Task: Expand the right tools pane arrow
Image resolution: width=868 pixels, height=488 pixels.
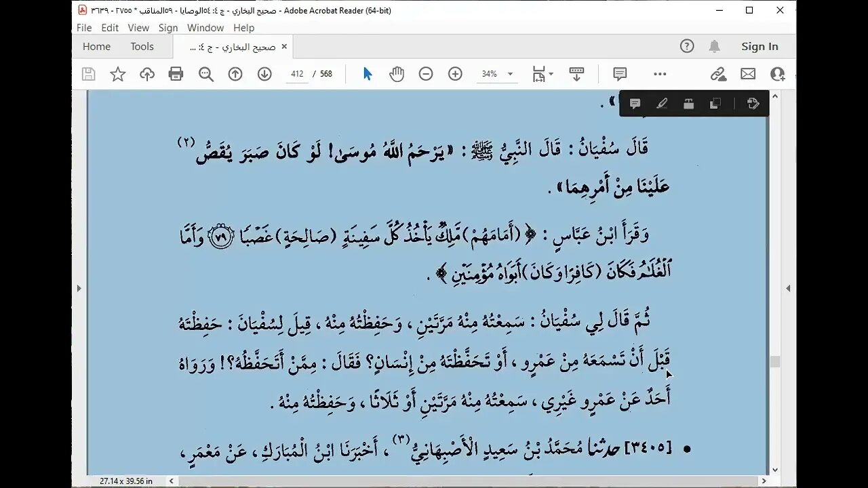Action: 788,288
